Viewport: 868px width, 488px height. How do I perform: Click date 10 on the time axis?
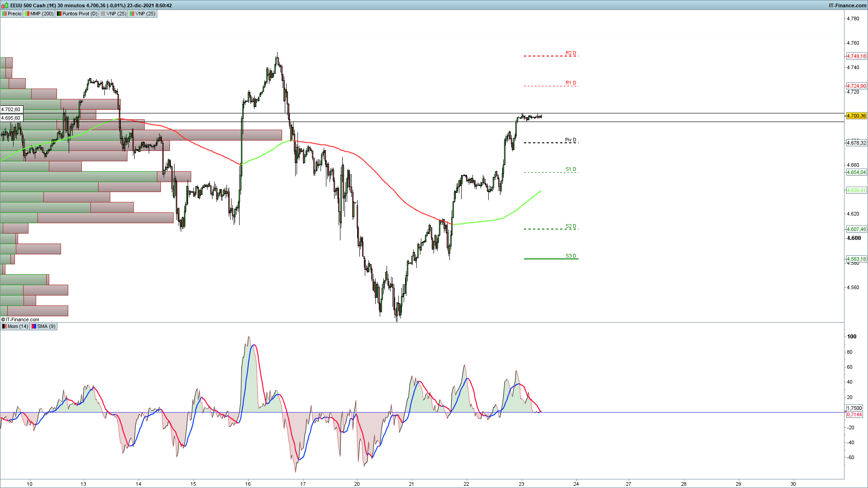point(29,484)
